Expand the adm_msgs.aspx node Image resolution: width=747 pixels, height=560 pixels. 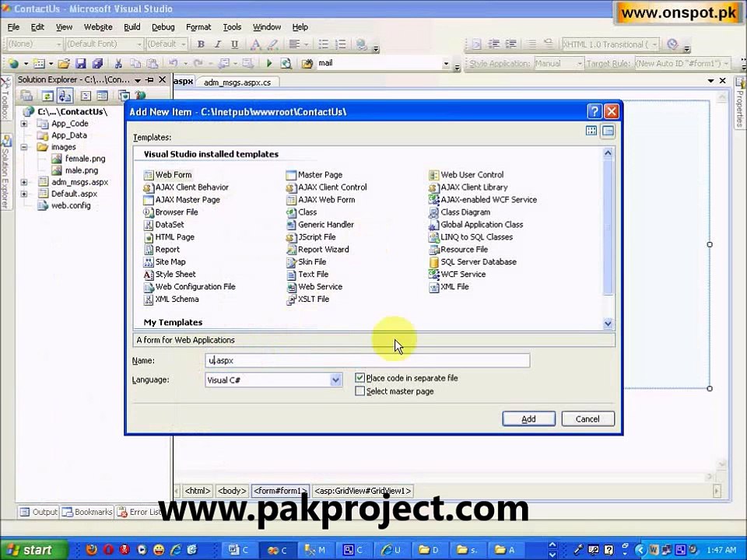[x=24, y=182]
